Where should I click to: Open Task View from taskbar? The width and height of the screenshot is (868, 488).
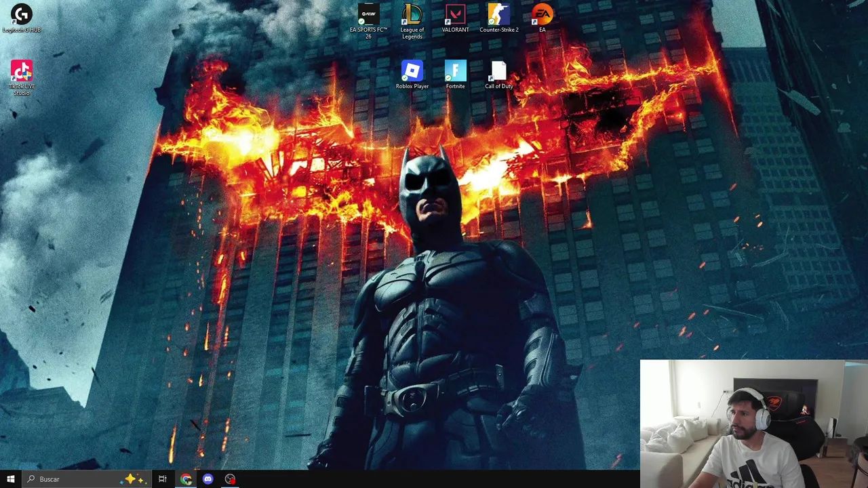pos(163,479)
